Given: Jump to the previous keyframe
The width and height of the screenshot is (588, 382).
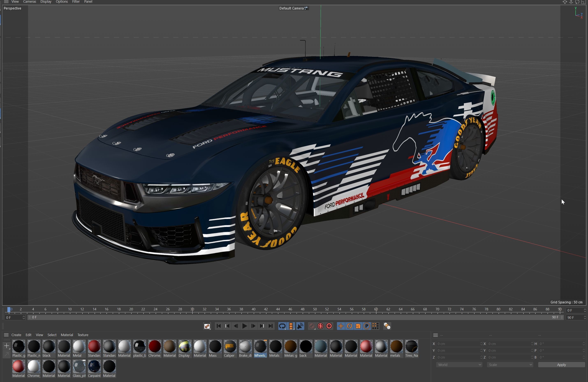Looking at the screenshot, I should click(x=227, y=326).
